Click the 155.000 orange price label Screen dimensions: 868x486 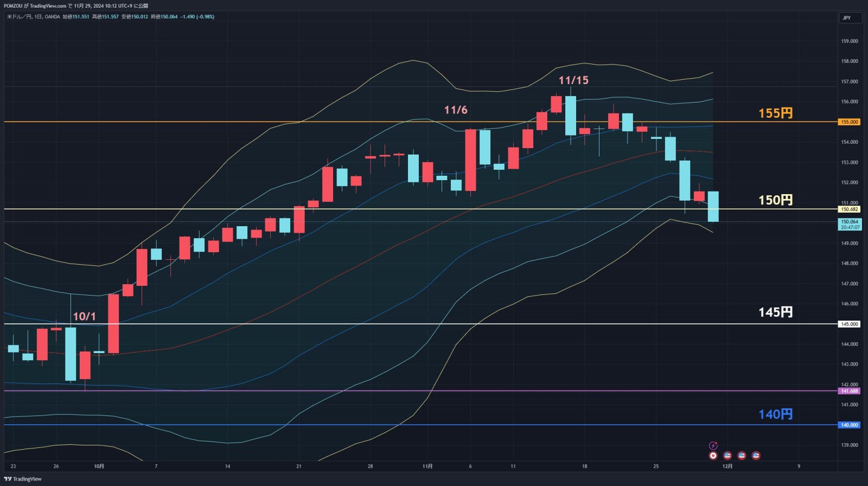click(850, 122)
